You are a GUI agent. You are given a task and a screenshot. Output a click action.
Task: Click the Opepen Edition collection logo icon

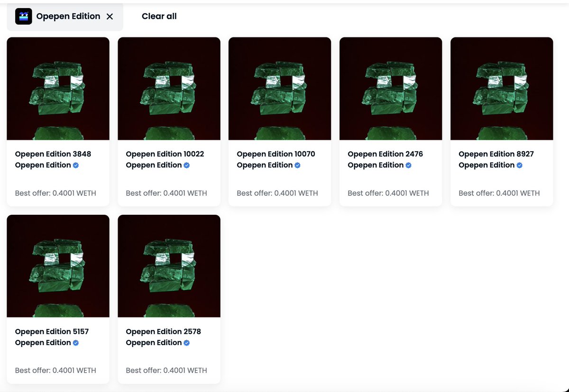[x=24, y=16]
